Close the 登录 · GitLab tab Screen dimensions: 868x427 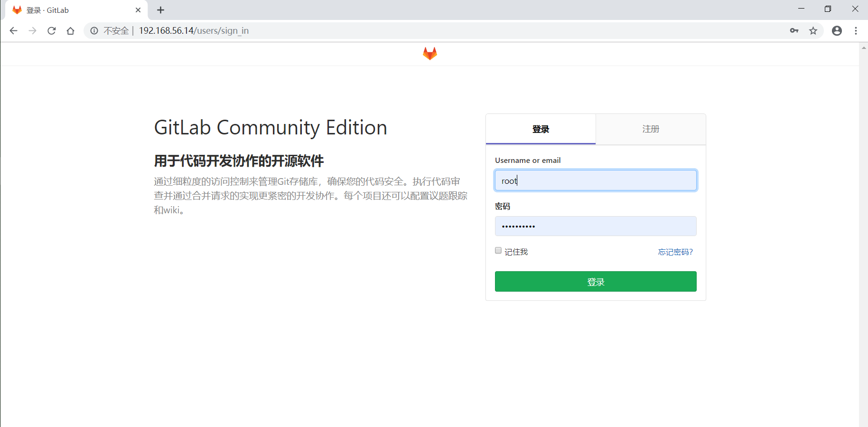pos(138,10)
